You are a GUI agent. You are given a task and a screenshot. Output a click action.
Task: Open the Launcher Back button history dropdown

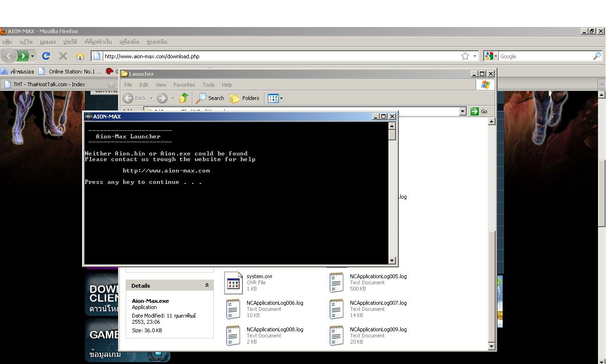click(x=151, y=98)
